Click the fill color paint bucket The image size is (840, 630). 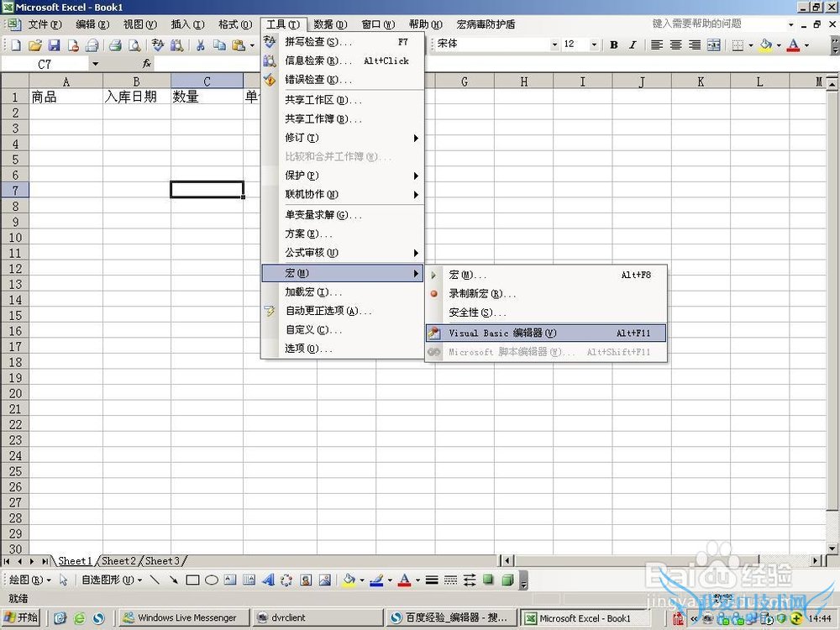coord(766,45)
